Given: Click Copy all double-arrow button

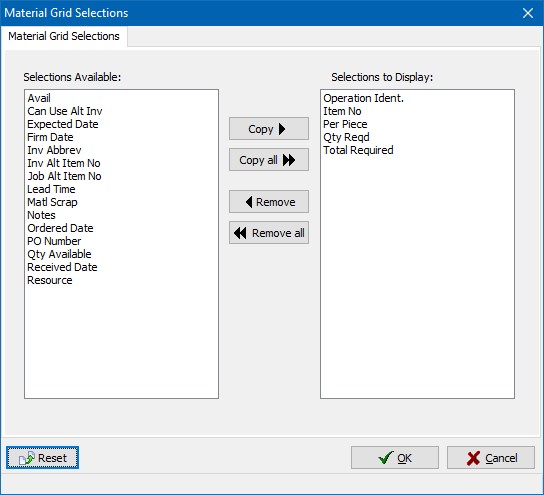Looking at the screenshot, I should [x=269, y=160].
